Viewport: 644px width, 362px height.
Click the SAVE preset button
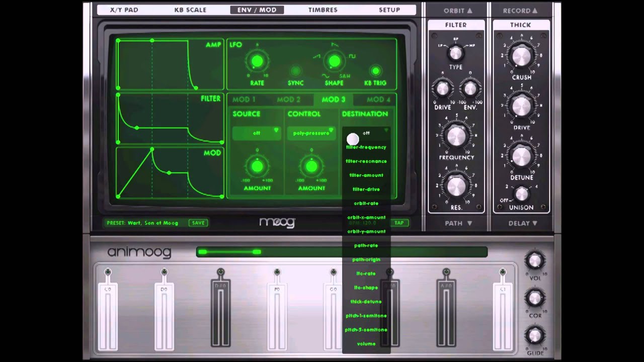198,223
